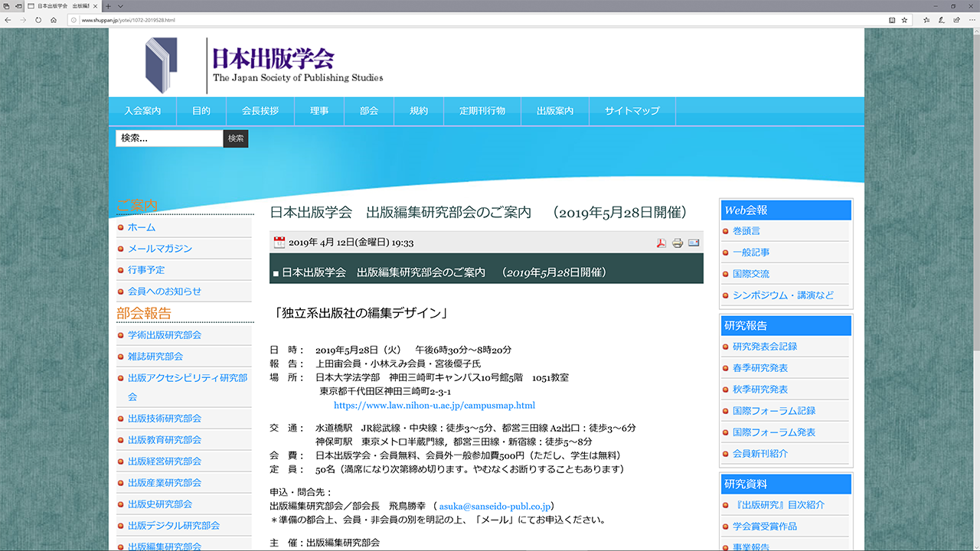Add page to favorites star icon
This screenshot has width=980, height=551.
pos(904,20)
